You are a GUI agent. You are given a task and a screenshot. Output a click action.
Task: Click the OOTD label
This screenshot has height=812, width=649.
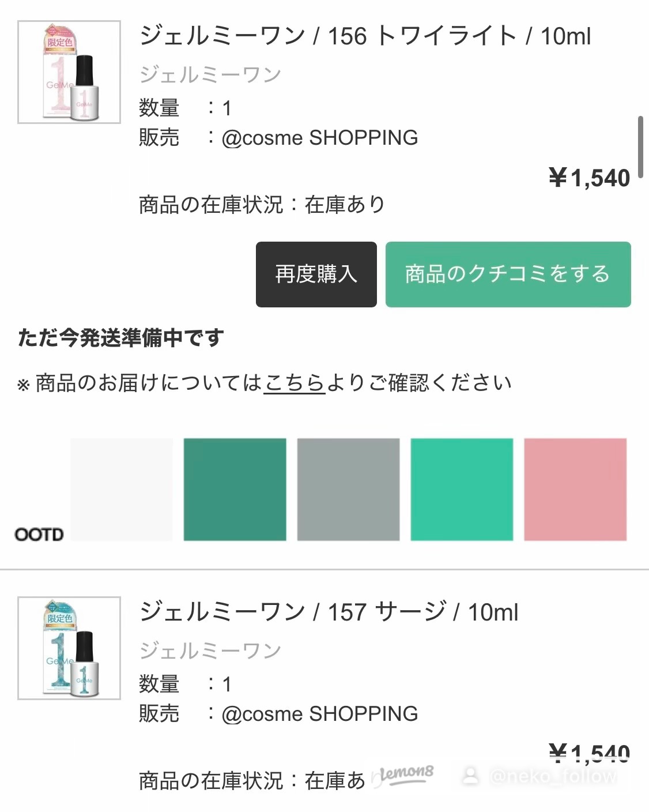tap(39, 534)
